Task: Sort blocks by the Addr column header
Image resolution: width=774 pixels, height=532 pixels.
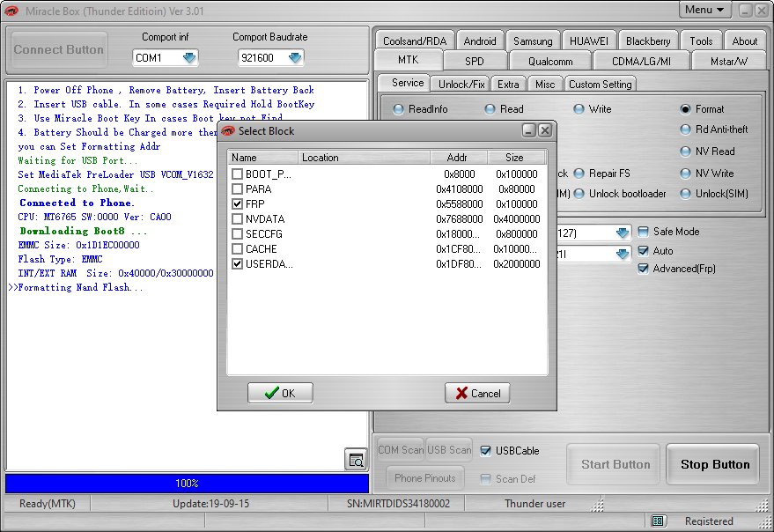Action: (x=459, y=158)
